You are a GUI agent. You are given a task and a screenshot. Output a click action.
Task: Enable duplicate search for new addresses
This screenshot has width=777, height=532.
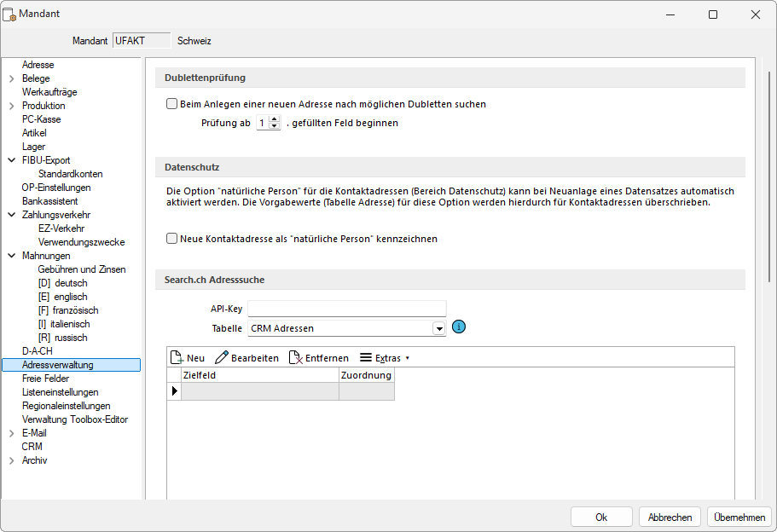pyautogui.click(x=171, y=104)
